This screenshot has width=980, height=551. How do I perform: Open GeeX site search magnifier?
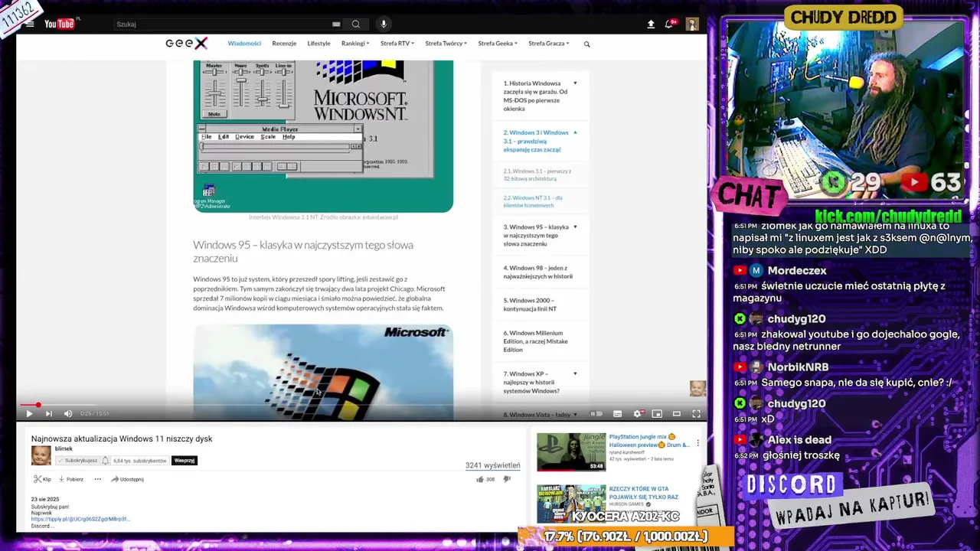pos(587,44)
